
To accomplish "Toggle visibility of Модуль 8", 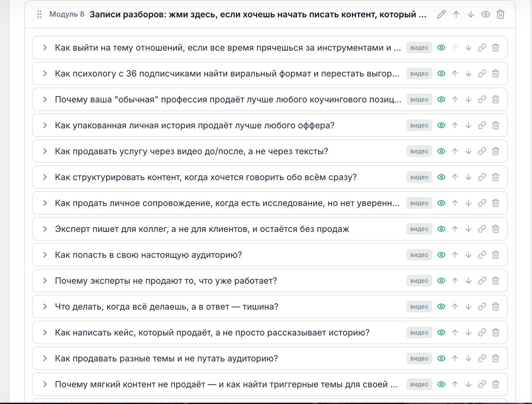I will (485, 15).
